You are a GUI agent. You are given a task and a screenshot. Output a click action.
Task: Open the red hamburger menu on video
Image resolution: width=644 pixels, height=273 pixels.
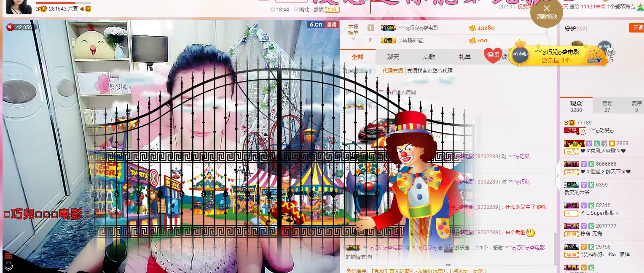[8, 255]
